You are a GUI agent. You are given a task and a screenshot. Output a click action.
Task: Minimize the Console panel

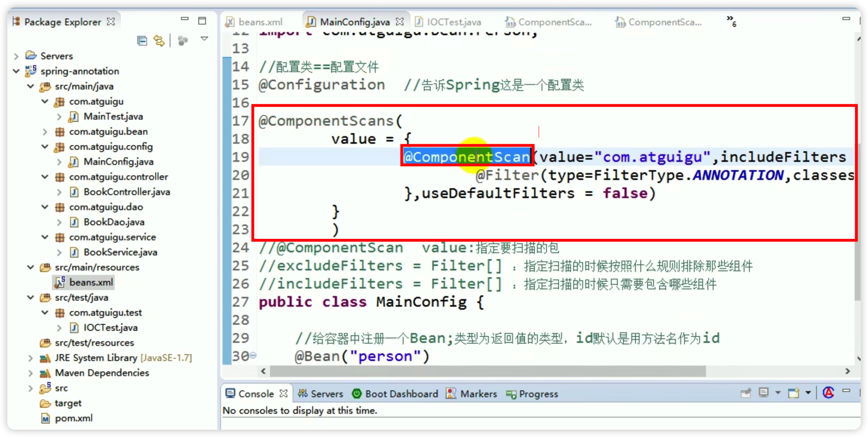click(846, 391)
